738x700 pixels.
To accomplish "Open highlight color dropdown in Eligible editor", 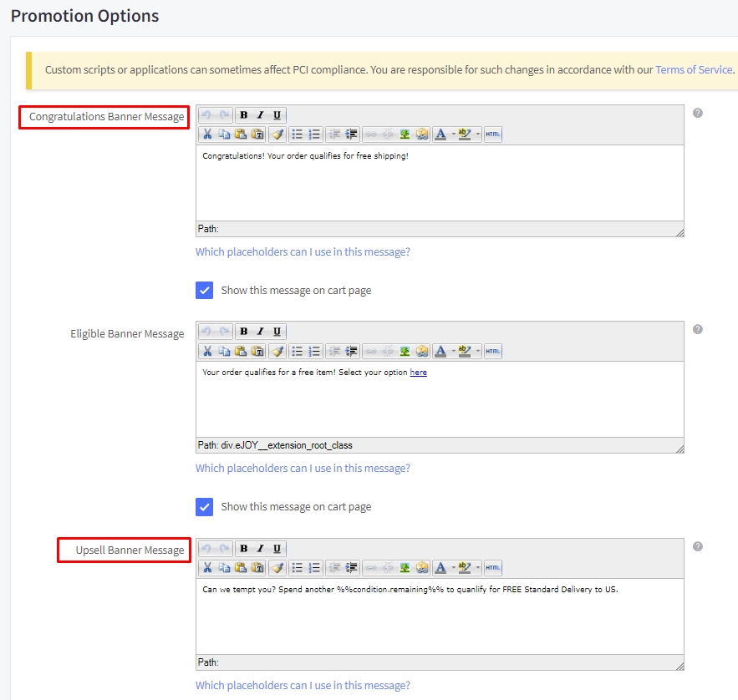I will click(478, 352).
